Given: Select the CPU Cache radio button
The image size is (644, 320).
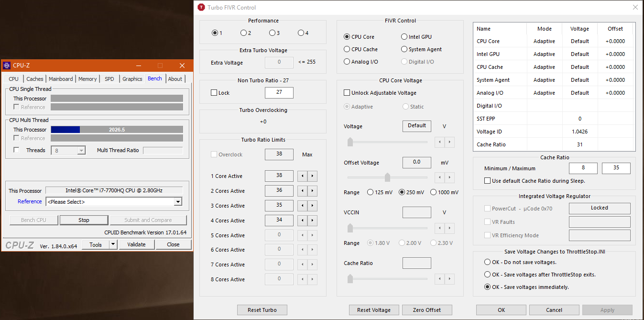Looking at the screenshot, I should (347, 49).
